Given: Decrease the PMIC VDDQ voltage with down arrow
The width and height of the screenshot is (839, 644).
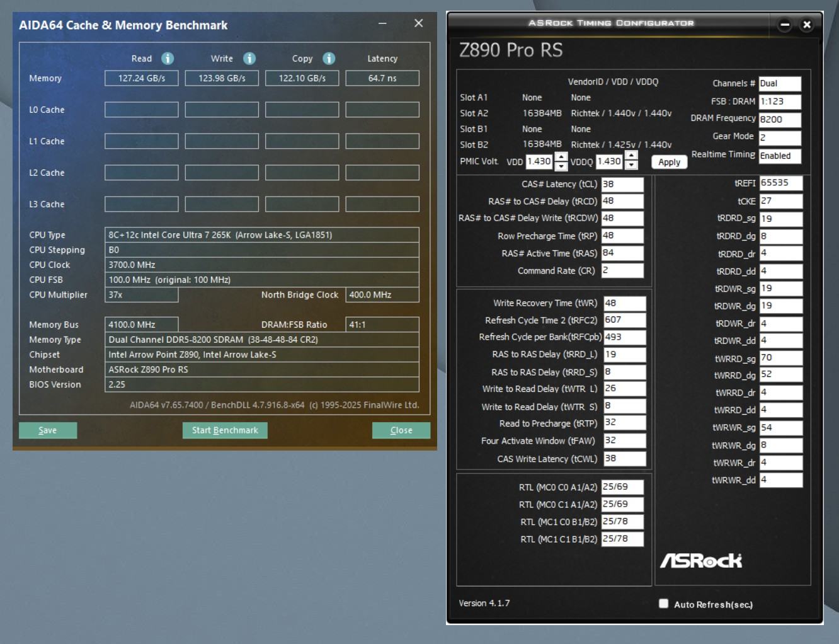Looking at the screenshot, I should pos(631,166).
